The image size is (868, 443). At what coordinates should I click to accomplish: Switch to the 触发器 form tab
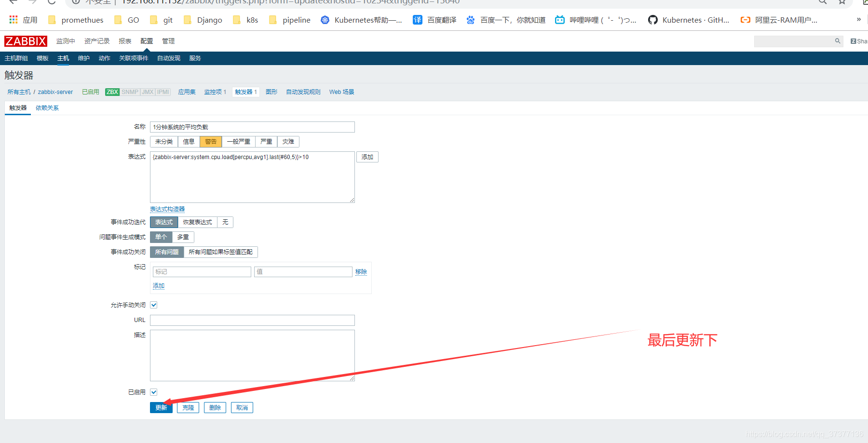pos(18,108)
